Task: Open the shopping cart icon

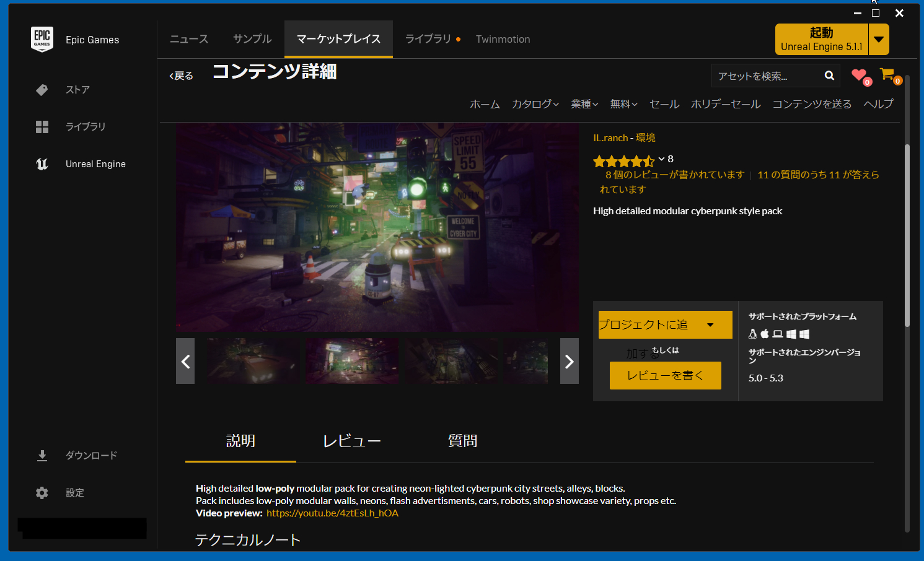Action: [887, 75]
